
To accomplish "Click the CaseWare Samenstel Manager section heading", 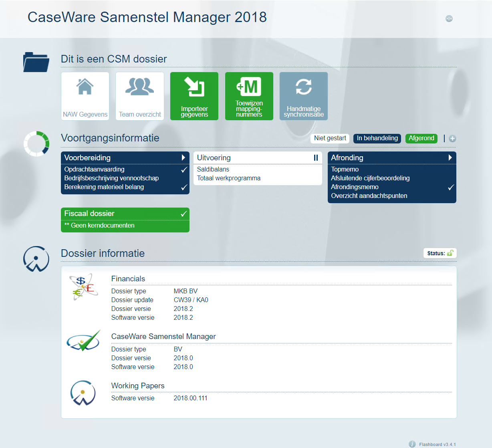I will click(163, 337).
